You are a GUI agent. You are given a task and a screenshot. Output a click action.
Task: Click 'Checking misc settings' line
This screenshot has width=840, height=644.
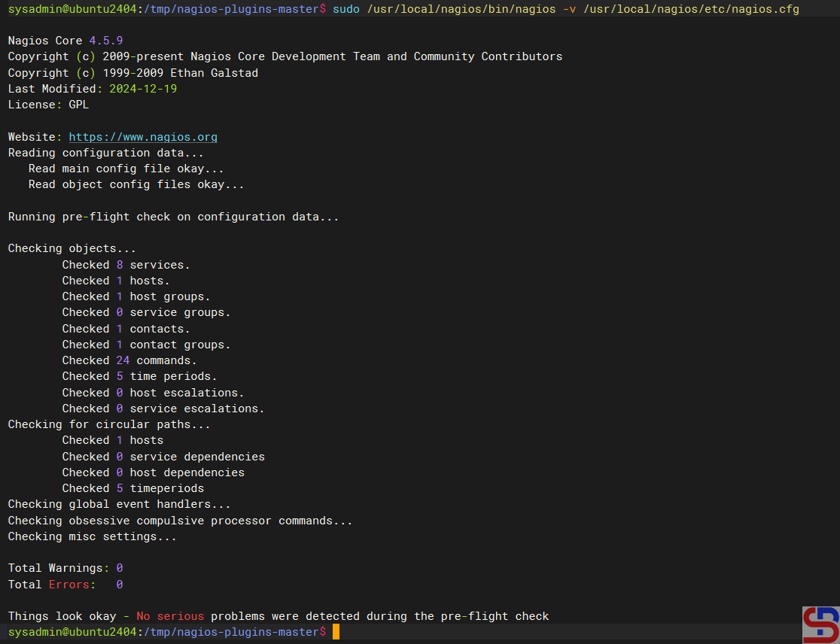tap(92, 536)
